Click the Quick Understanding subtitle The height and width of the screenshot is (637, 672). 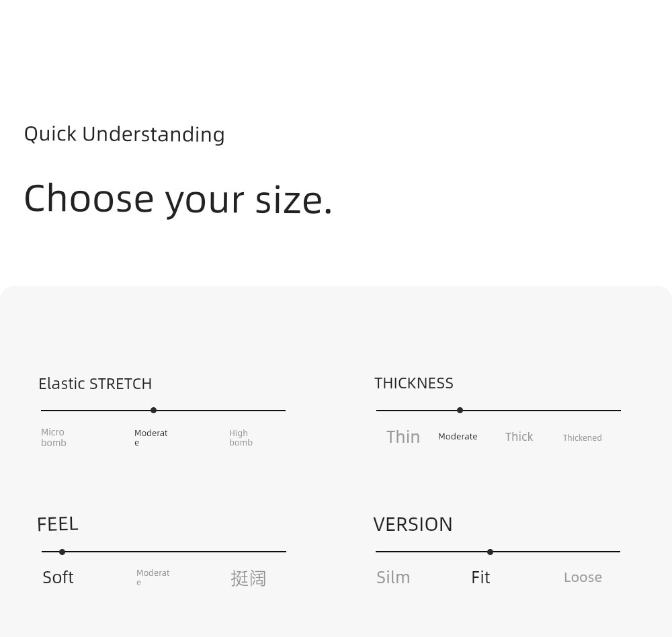[x=124, y=134]
